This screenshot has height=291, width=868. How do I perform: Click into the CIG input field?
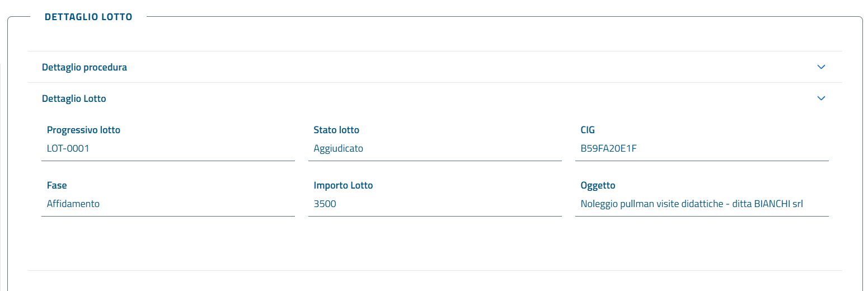pyautogui.click(x=702, y=149)
